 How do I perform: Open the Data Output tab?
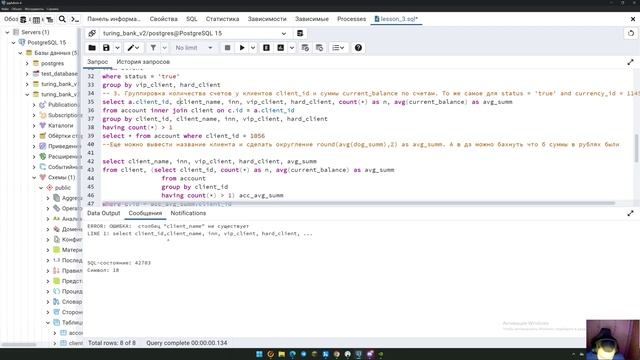tap(104, 213)
